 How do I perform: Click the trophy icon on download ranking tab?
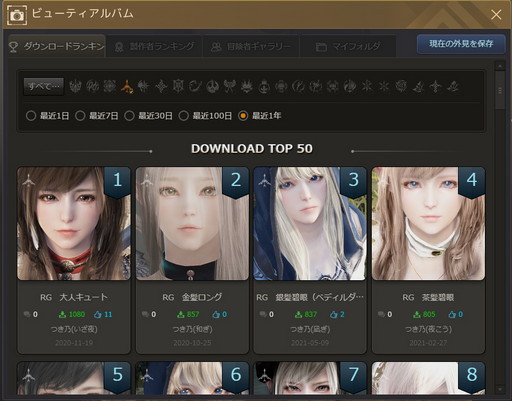click(14, 47)
